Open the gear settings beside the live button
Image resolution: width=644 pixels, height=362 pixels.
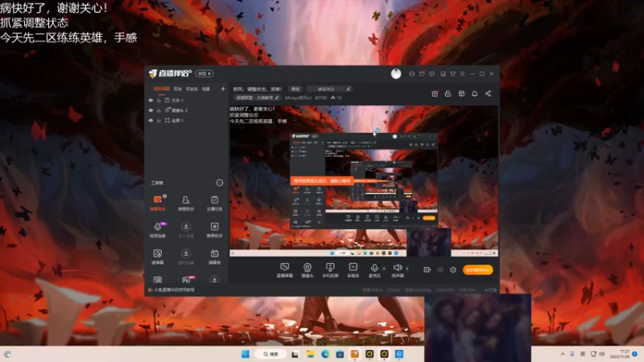453,269
